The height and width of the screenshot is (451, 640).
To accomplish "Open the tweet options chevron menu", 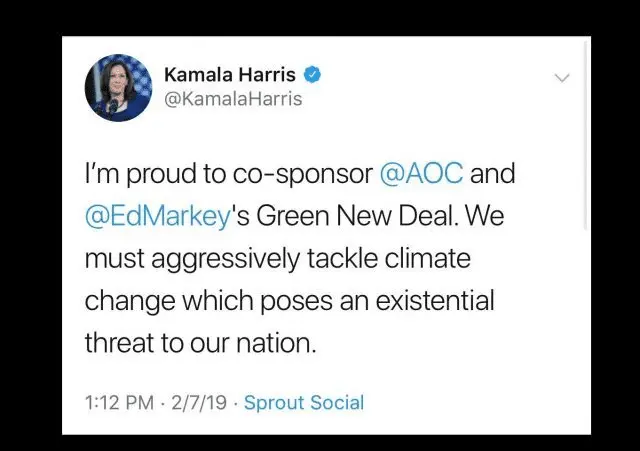I will 562,77.
